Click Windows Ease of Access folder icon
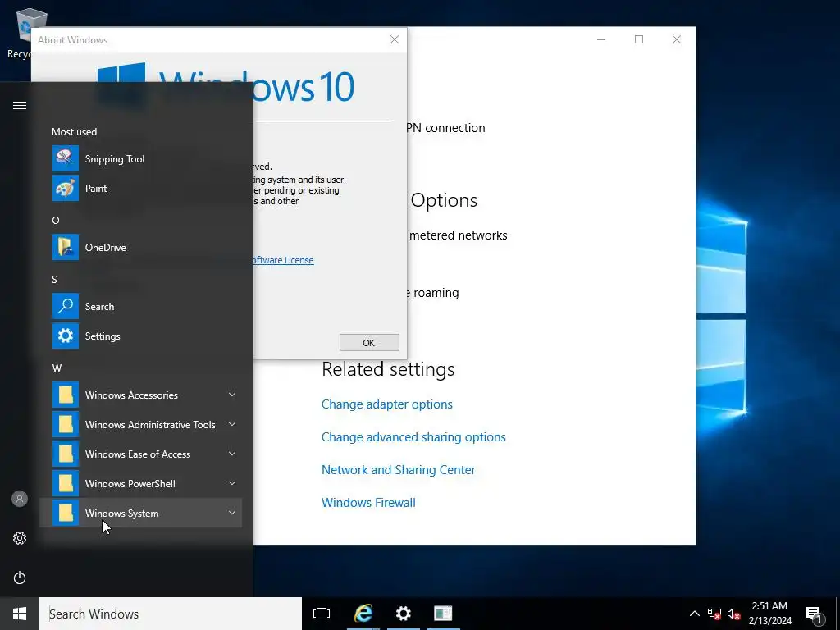Viewport: 840px width, 630px height. [x=66, y=454]
